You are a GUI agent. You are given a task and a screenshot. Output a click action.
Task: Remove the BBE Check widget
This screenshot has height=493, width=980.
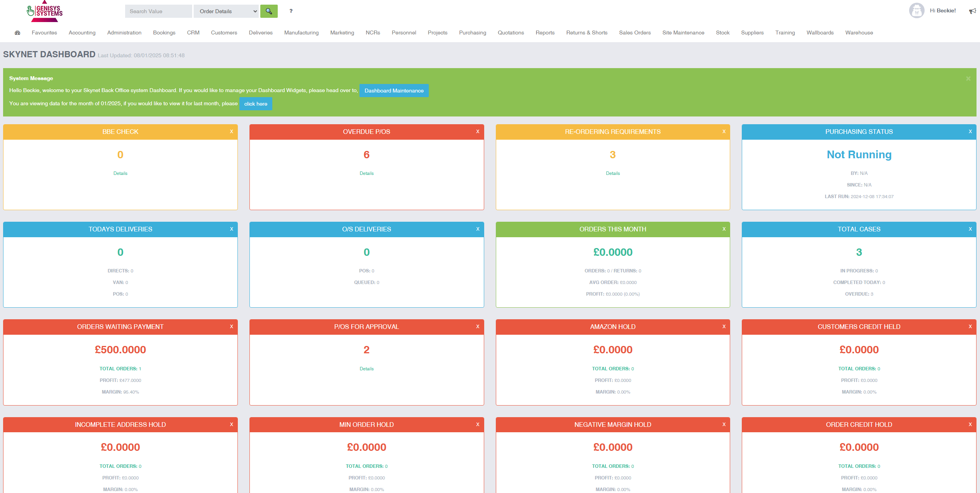[232, 132]
